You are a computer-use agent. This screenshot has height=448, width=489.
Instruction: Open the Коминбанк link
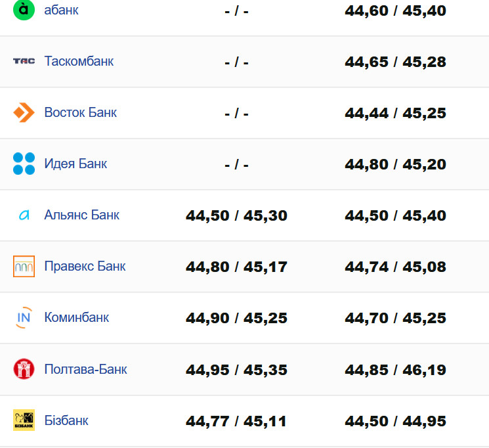coord(76,317)
